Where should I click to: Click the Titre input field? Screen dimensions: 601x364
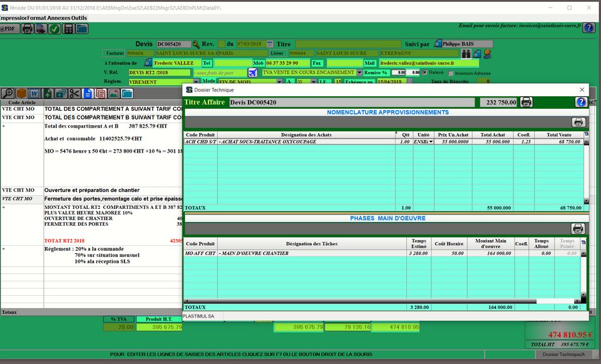348,44
